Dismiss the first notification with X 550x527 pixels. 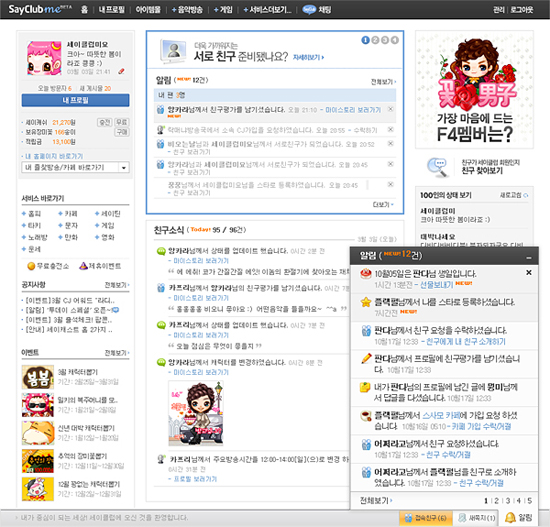(x=529, y=272)
